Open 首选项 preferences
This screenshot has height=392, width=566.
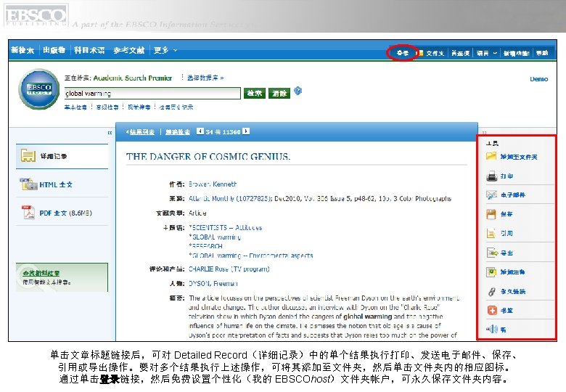(460, 53)
